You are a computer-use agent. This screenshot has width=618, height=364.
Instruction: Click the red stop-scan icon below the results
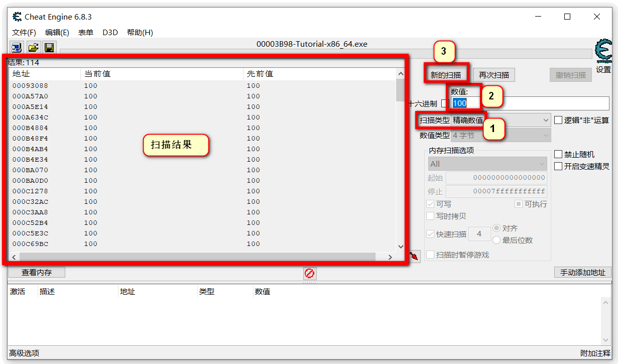[x=310, y=274]
